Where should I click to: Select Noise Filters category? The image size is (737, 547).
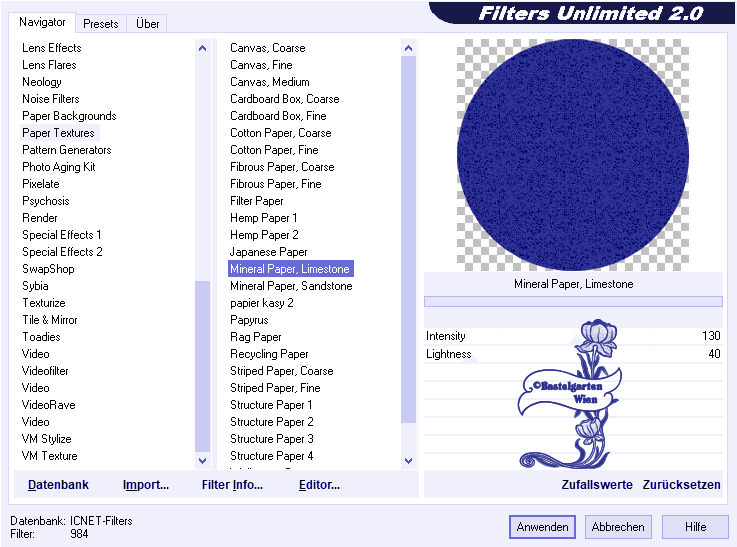coord(51,99)
